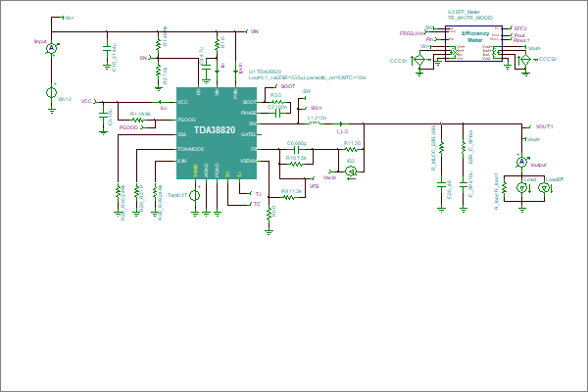Select the C25_48 output capacitor symbol

441,184
